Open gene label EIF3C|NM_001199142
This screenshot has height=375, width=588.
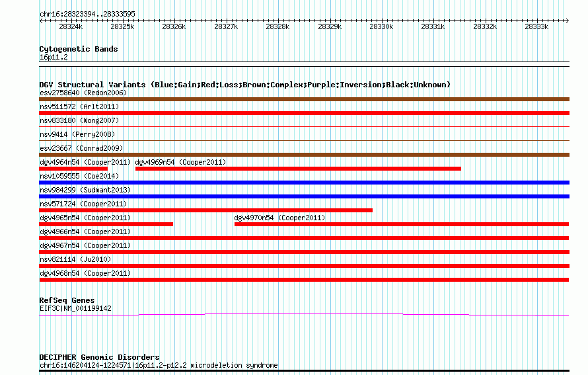tap(75, 309)
